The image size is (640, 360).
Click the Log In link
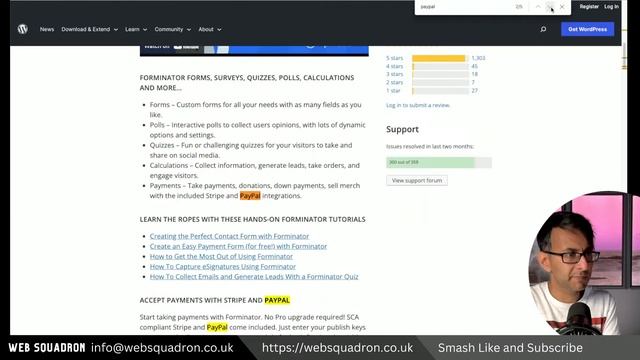coord(611,7)
